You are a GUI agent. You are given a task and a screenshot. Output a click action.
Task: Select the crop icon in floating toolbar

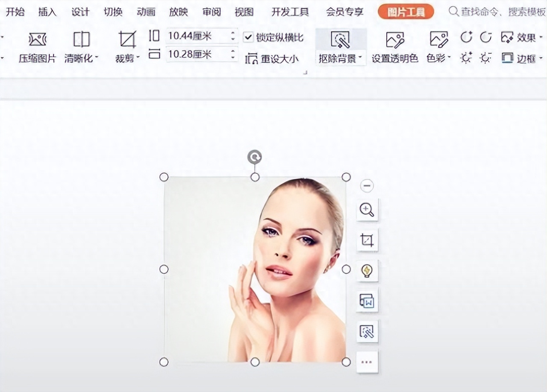(367, 240)
